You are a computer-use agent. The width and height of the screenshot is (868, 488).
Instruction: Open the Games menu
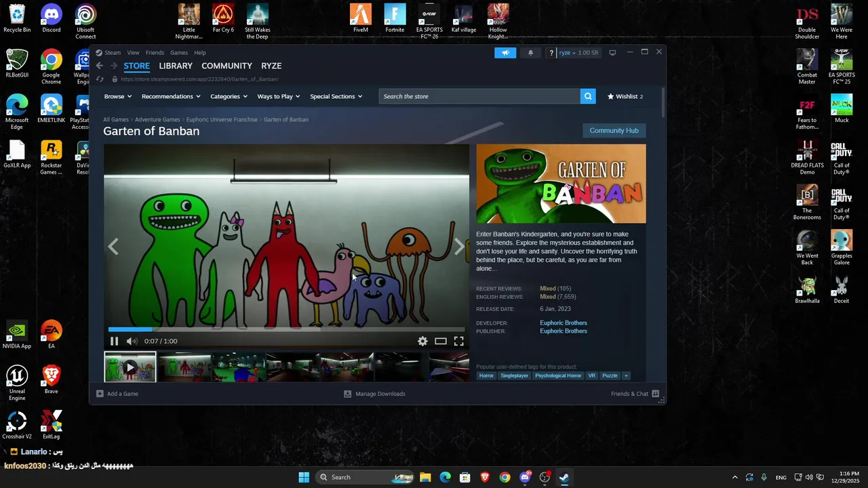179,53
